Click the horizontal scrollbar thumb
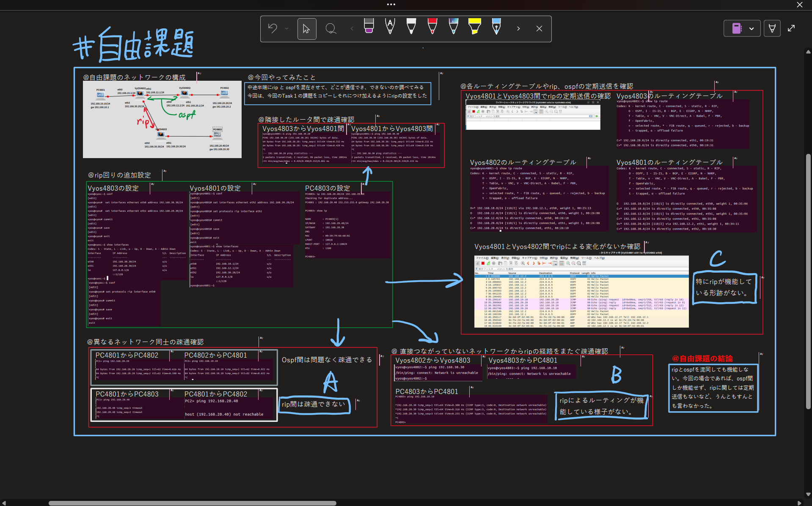This screenshot has width=812, height=506. click(x=193, y=503)
